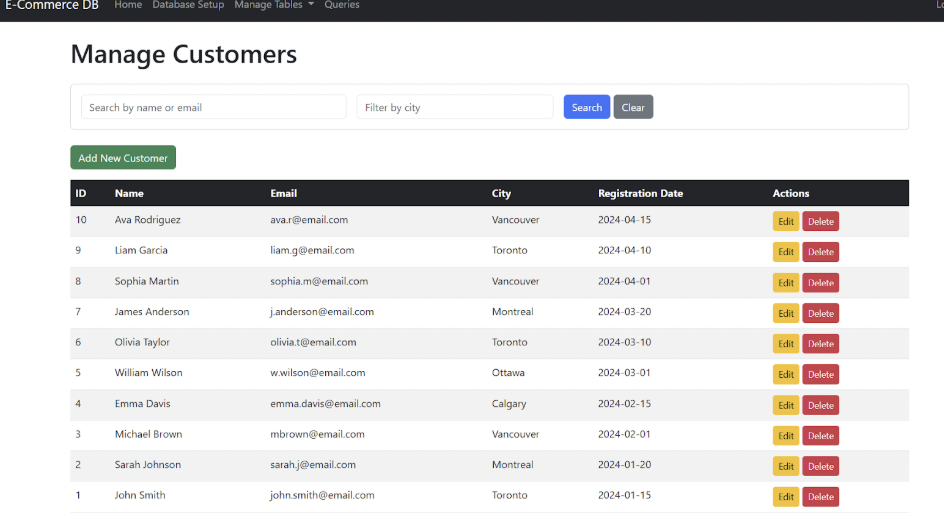This screenshot has height=532, width=944.
Task: Edit James Anderson's customer entry
Action: pos(785,314)
